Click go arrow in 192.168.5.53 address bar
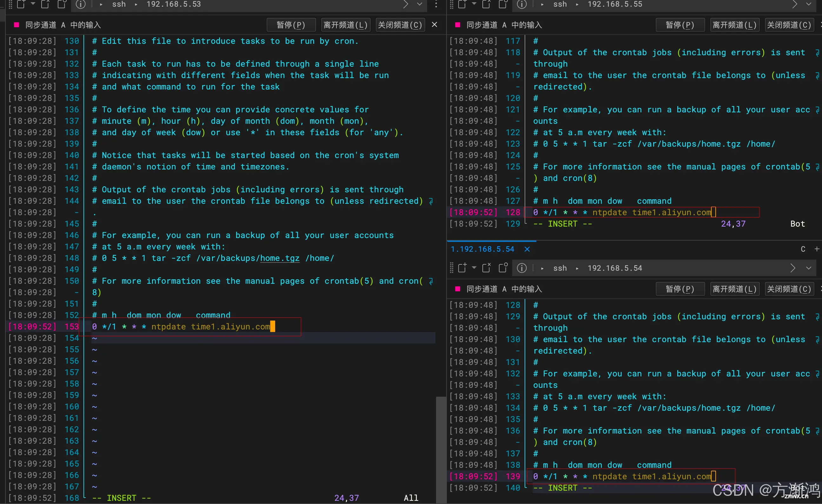822x504 pixels. click(406, 4)
